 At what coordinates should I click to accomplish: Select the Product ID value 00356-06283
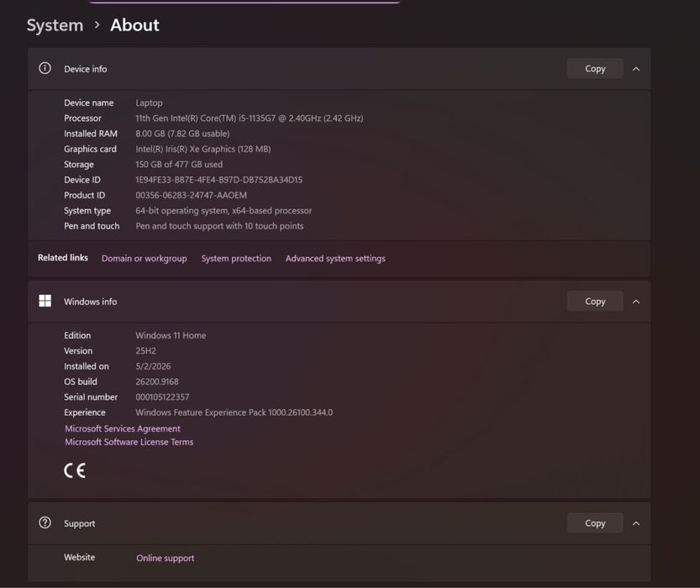[191, 195]
